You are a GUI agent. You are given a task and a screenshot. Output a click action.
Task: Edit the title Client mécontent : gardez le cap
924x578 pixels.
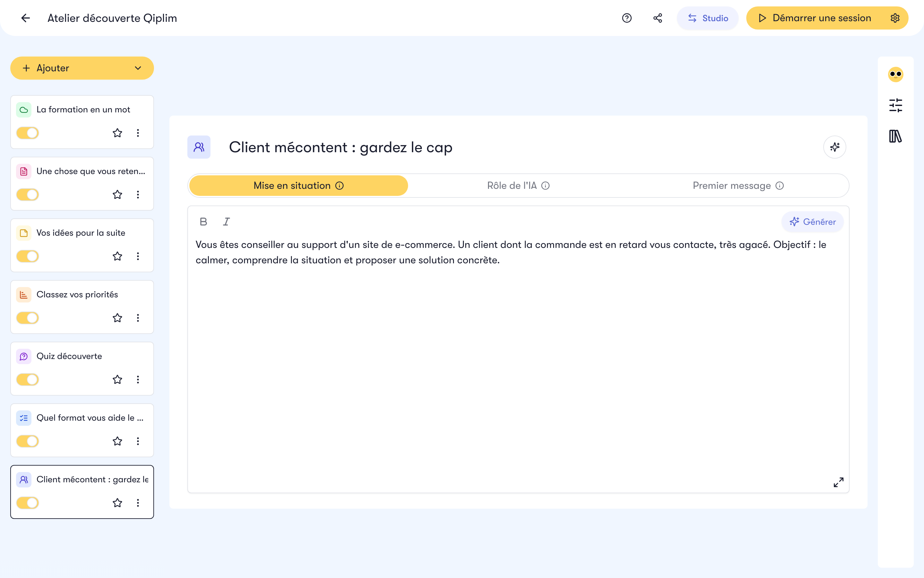341,147
